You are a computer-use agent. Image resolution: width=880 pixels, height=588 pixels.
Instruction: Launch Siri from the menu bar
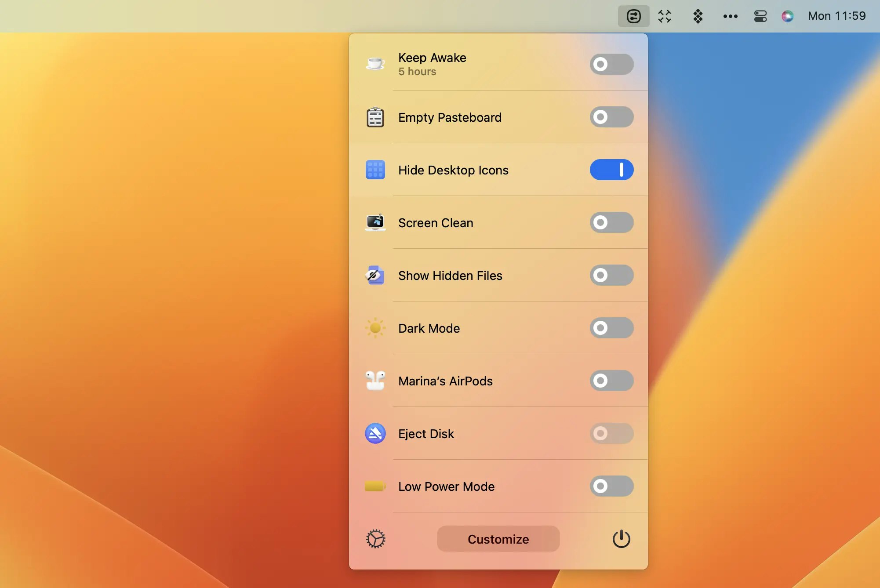(x=787, y=16)
